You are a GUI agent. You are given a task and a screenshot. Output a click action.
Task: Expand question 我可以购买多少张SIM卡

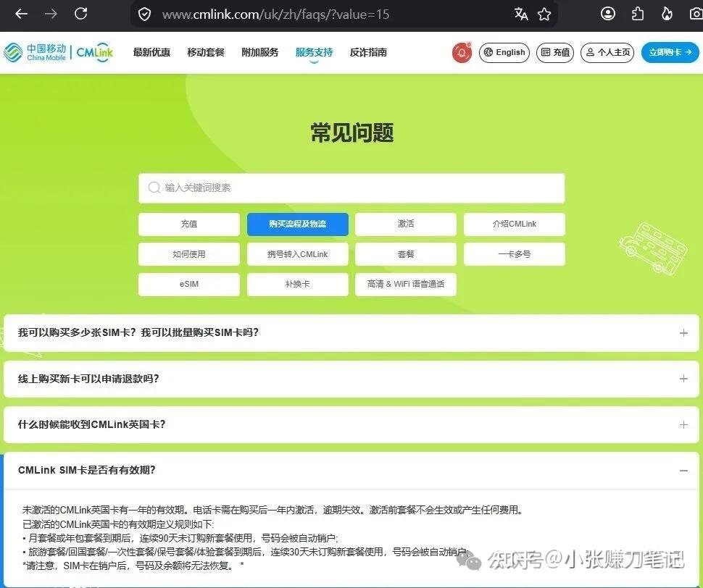[351, 332]
